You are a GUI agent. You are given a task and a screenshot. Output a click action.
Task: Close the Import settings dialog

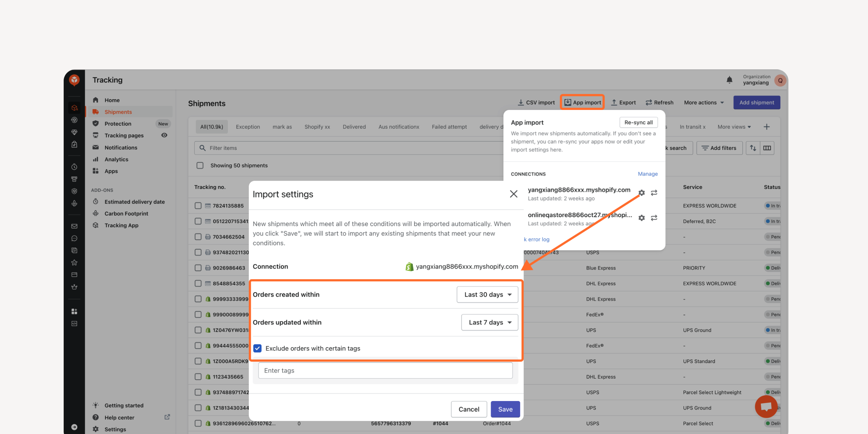(513, 194)
